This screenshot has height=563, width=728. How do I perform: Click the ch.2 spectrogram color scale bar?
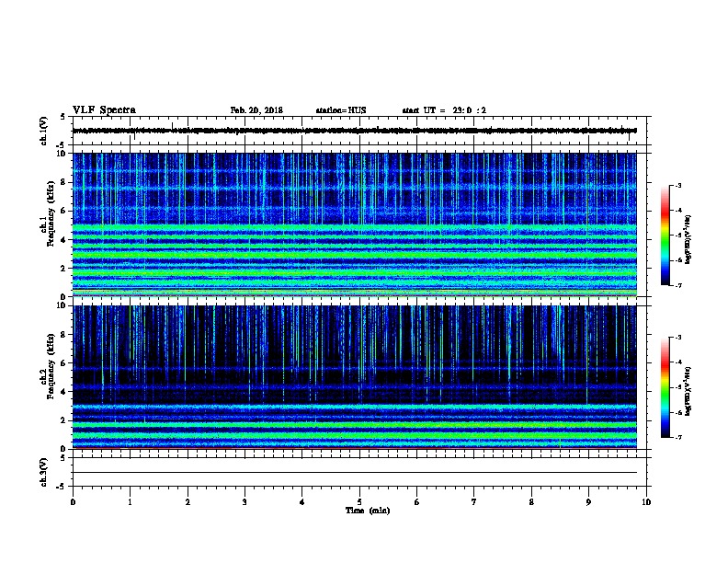coord(665,387)
